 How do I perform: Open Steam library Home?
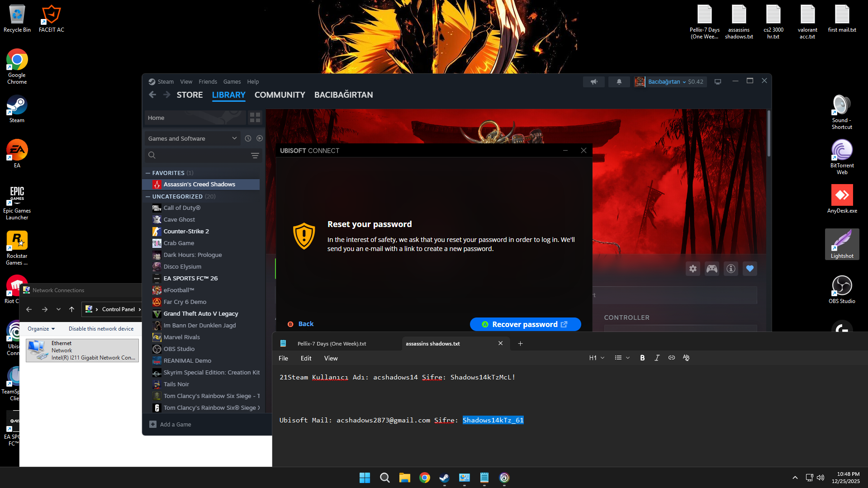coord(195,118)
